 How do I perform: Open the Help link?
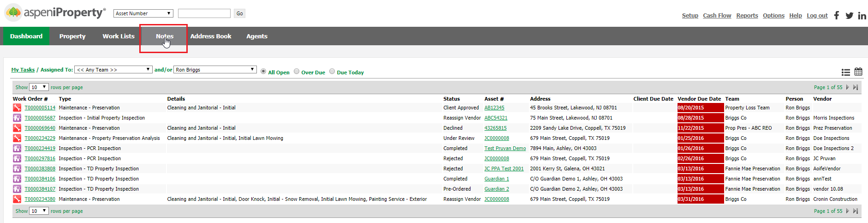click(x=796, y=16)
